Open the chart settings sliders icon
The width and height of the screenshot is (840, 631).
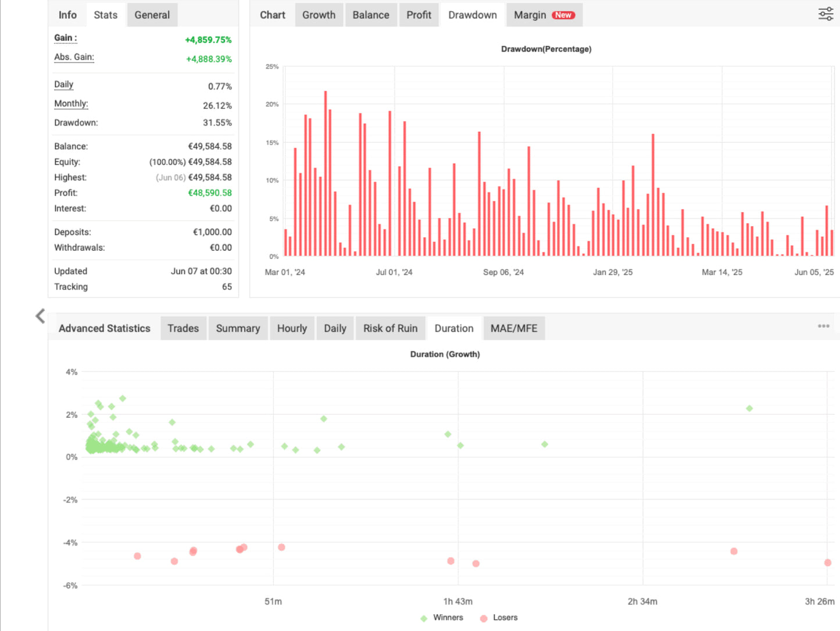point(825,15)
